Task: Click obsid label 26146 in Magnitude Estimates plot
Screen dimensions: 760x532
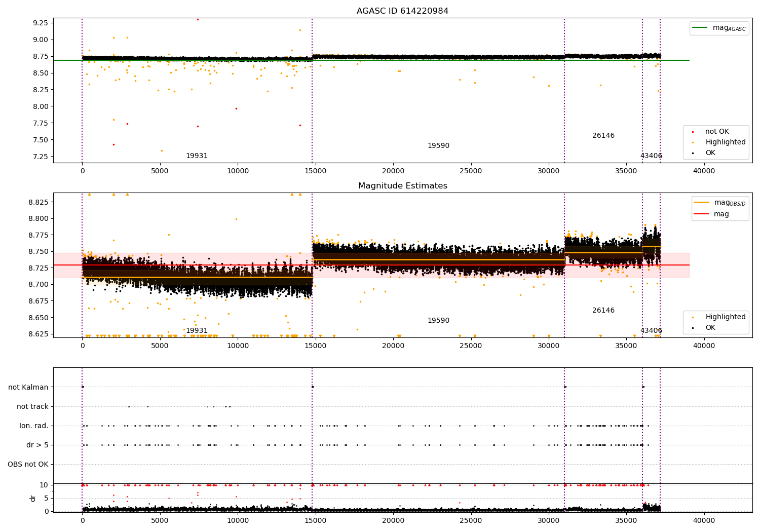Action: [603, 311]
